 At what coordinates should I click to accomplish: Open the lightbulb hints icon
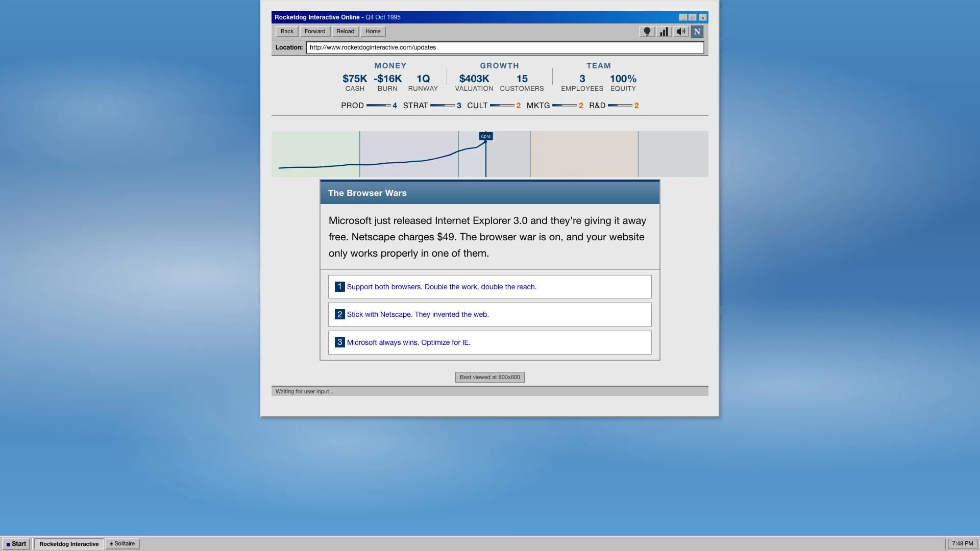[x=647, y=32]
